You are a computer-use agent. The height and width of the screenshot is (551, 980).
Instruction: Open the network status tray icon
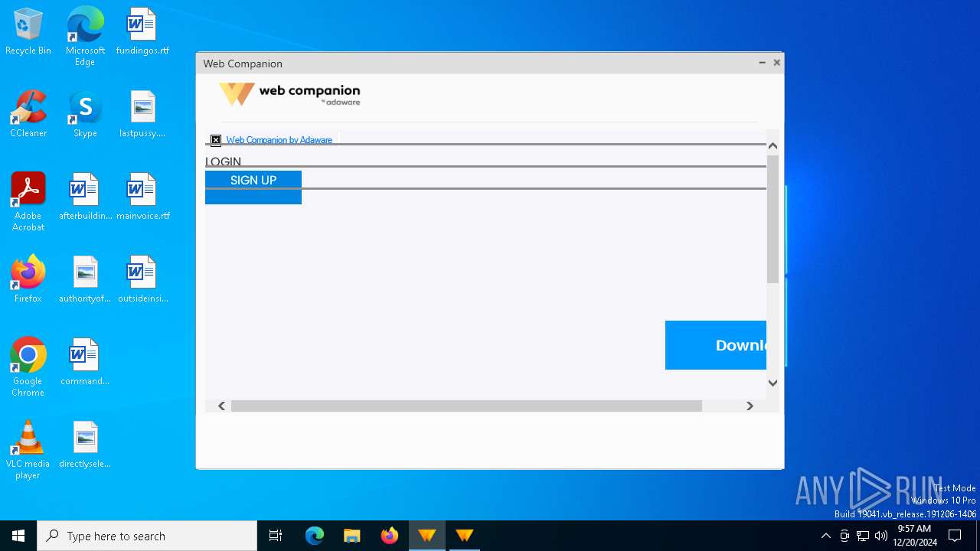pyautogui.click(x=863, y=536)
